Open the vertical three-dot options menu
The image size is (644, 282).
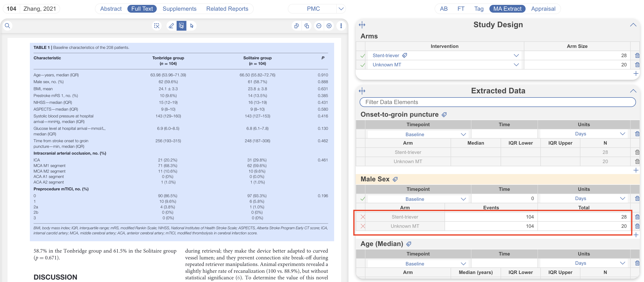click(341, 26)
